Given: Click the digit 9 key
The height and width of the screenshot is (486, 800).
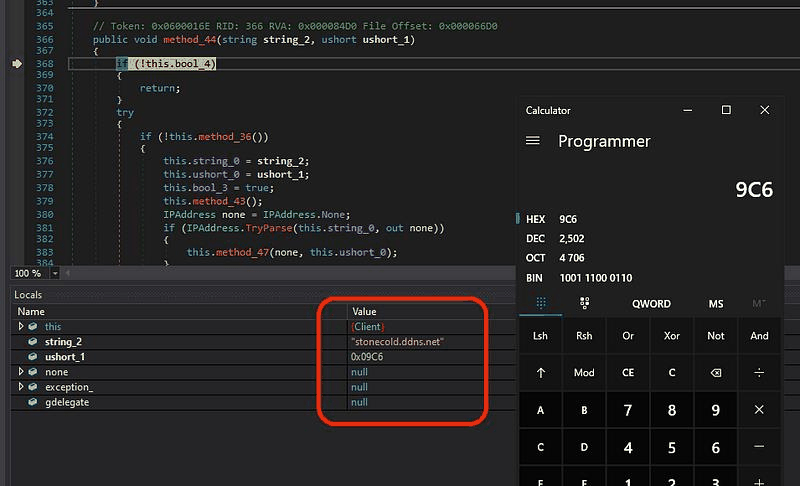Looking at the screenshot, I should point(715,410).
